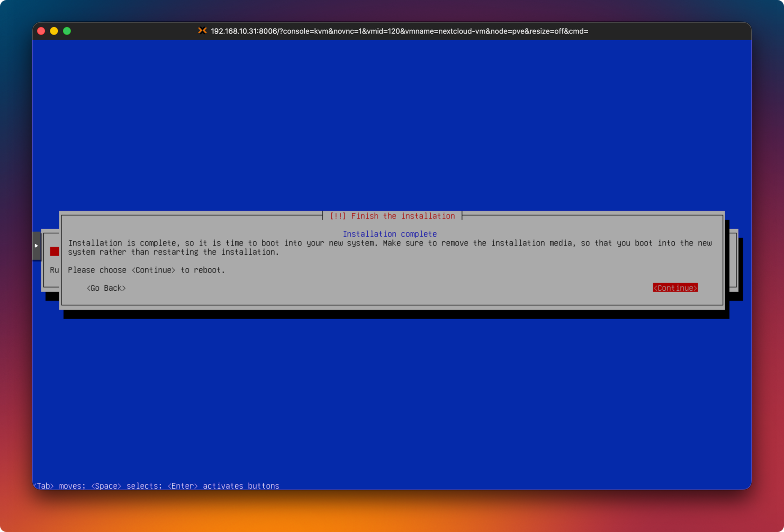Select the Go Back button
Viewport: 784px width, 532px height.
106,288
